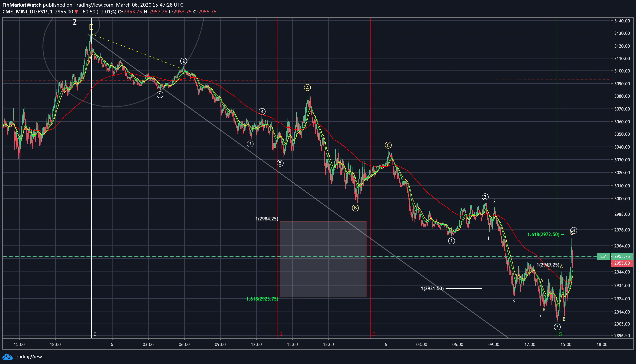The width and height of the screenshot is (636, 364).
Task: Select the H:2957.25 high value
Action: 155,12
